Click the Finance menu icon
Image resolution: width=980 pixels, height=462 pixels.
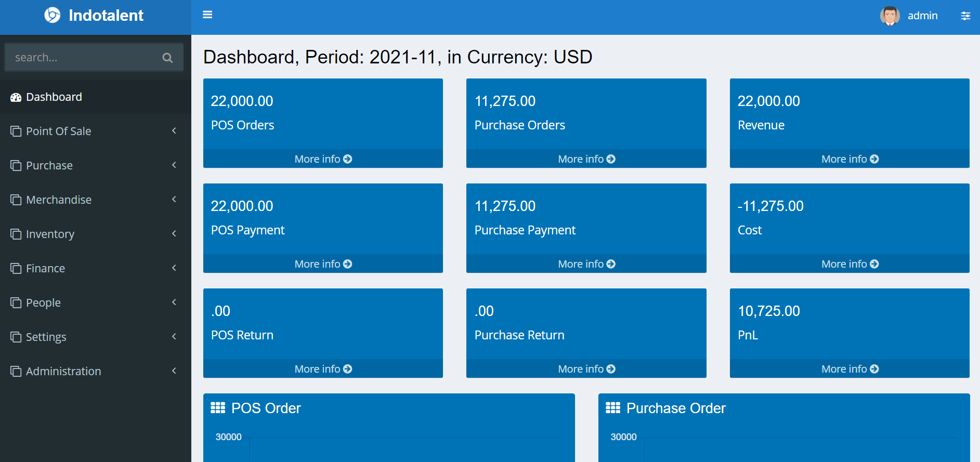[16, 269]
